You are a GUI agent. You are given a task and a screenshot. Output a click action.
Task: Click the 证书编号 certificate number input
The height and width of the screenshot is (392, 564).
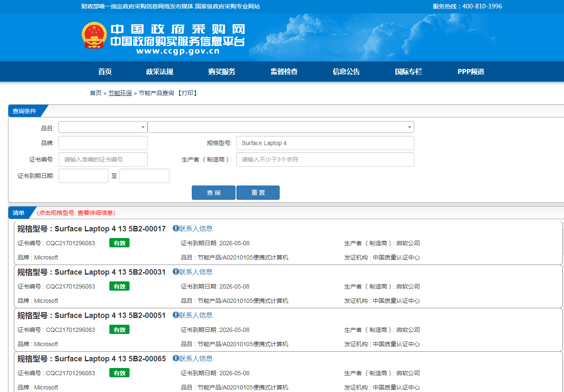tap(103, 159)
